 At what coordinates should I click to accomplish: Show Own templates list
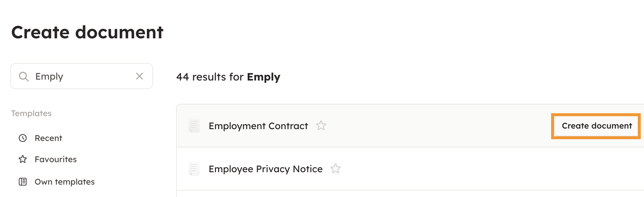65,182
